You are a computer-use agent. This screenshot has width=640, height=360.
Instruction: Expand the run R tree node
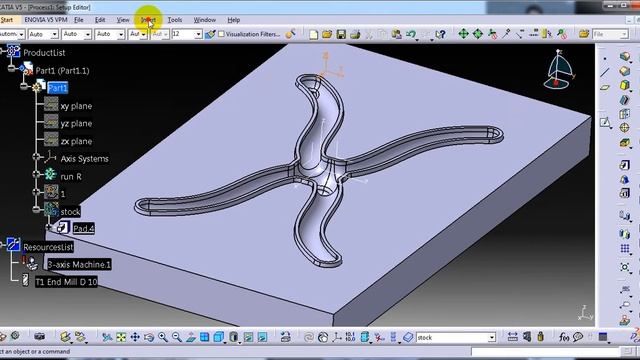36,174
